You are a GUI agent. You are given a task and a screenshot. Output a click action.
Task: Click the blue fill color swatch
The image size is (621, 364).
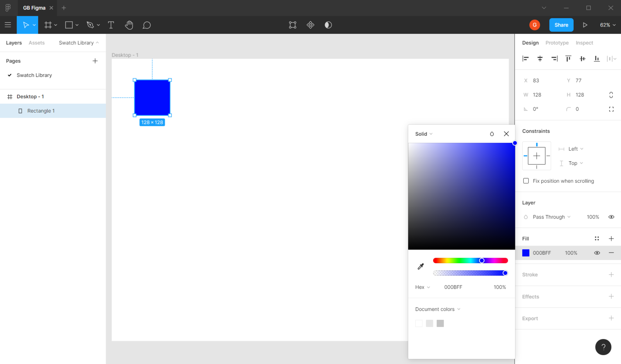tap(526, 253)
